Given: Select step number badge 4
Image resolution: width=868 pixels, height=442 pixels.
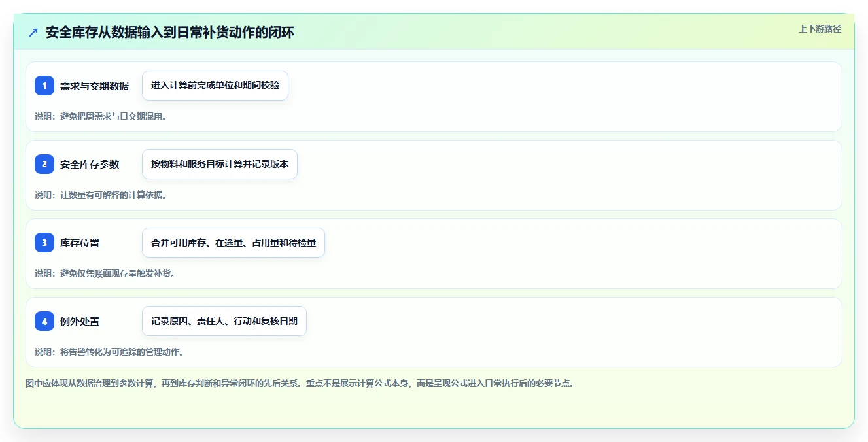Looking at the screenshot, I should (44, 321).
